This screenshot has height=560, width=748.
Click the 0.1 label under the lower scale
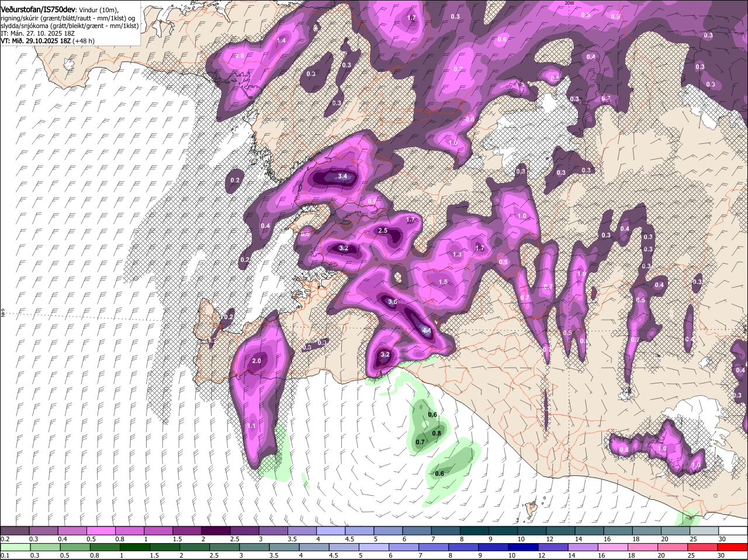coord(5,555)
